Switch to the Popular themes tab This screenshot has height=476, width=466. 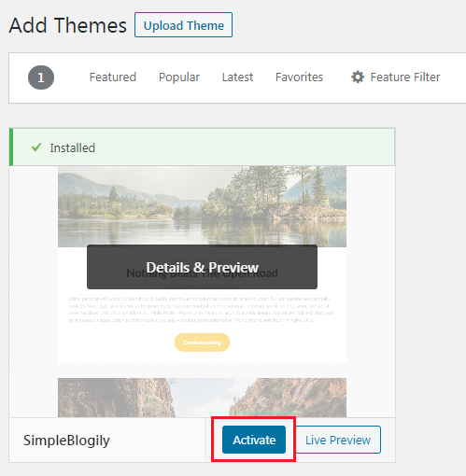(x=179, y=77)
